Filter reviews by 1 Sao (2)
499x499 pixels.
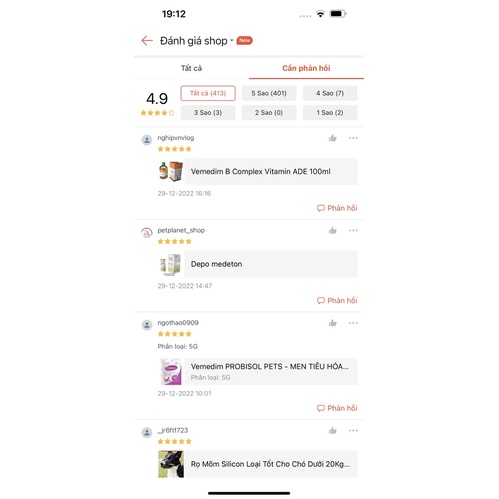click(330, 113)
